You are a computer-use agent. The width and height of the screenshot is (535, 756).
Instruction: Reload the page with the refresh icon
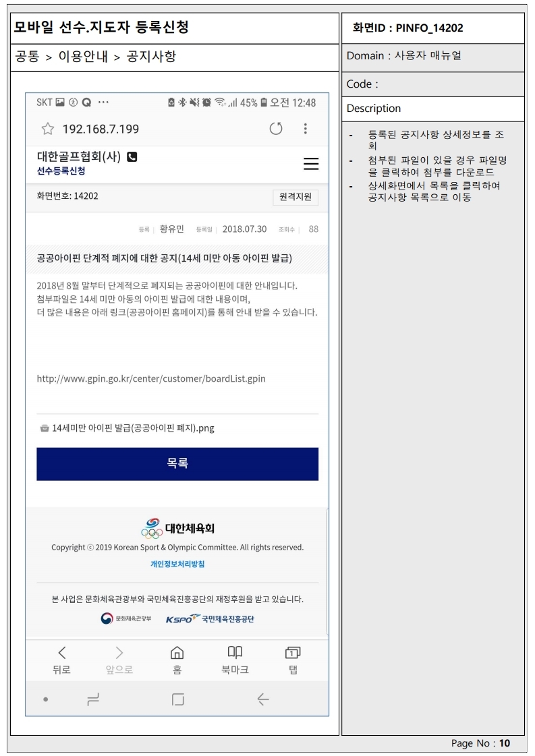point(276,129)
